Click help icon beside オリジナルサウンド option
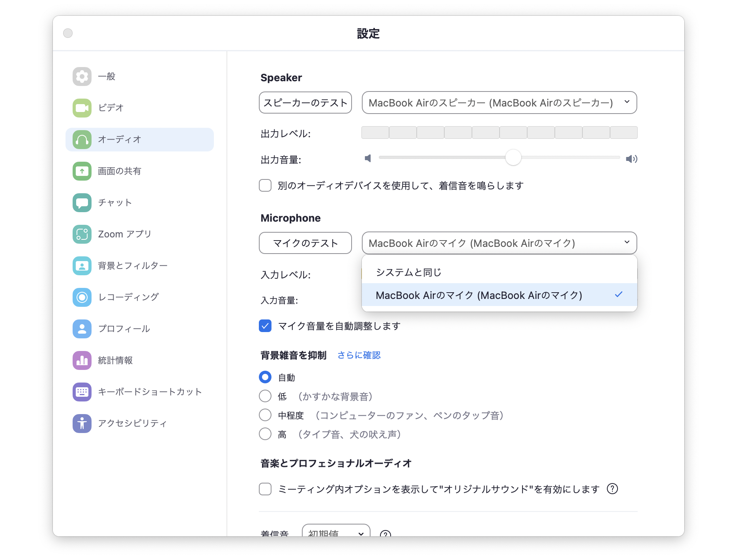The image size is (730, 560). point(612,489)
